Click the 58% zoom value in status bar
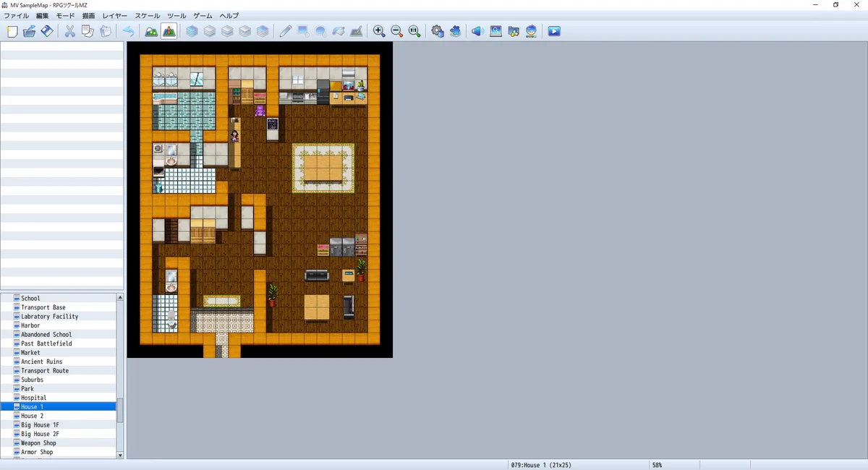 pyautogui.click(x=658, y=465)
